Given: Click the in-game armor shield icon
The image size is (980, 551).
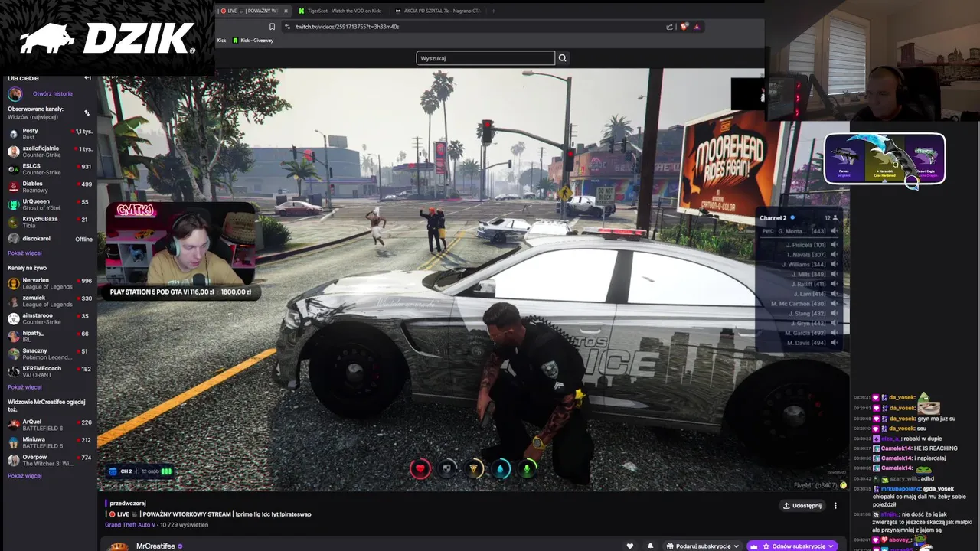Looking at the screenshot, I should tap(447, 469).
